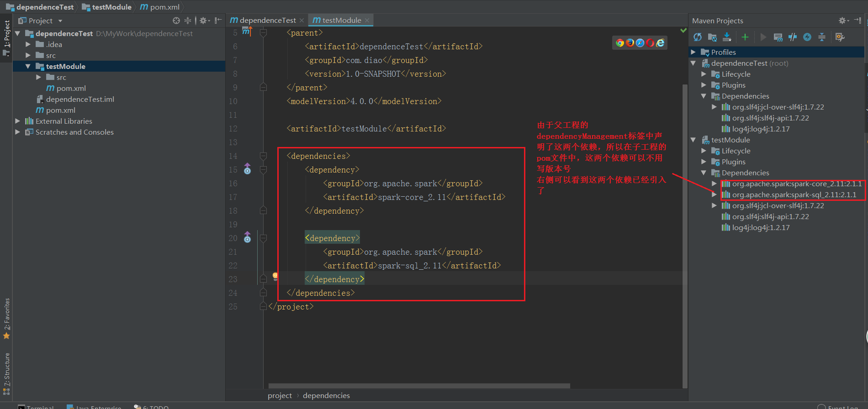The height and width of the screenshot is (409, 868).
Task: Open in Chrome browser icon
Action: tap(620, 43)
